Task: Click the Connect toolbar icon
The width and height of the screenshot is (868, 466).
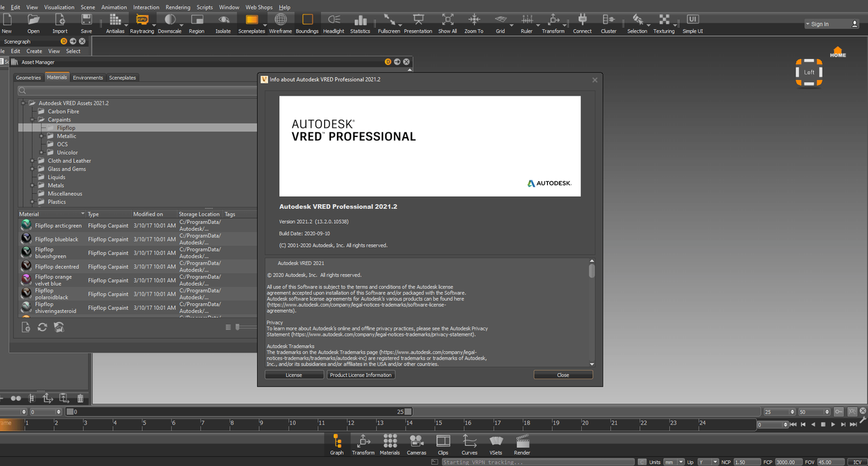Action: [x=582, y=23]
